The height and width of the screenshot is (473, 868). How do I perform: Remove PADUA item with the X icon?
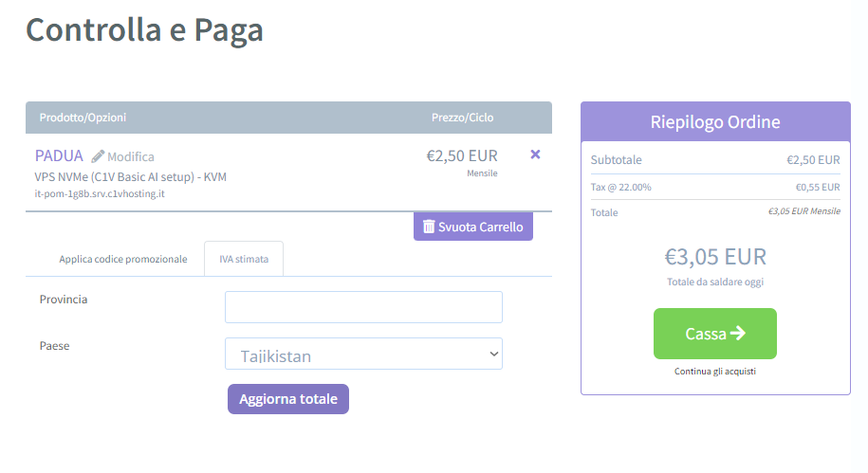tap(535, 155)
